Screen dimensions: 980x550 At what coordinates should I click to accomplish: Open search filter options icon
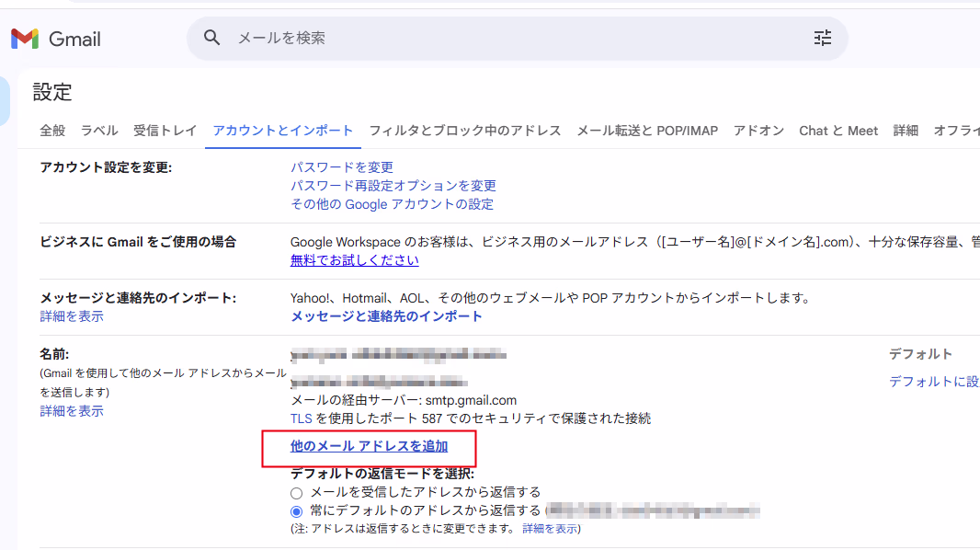[x=823, y=38]
